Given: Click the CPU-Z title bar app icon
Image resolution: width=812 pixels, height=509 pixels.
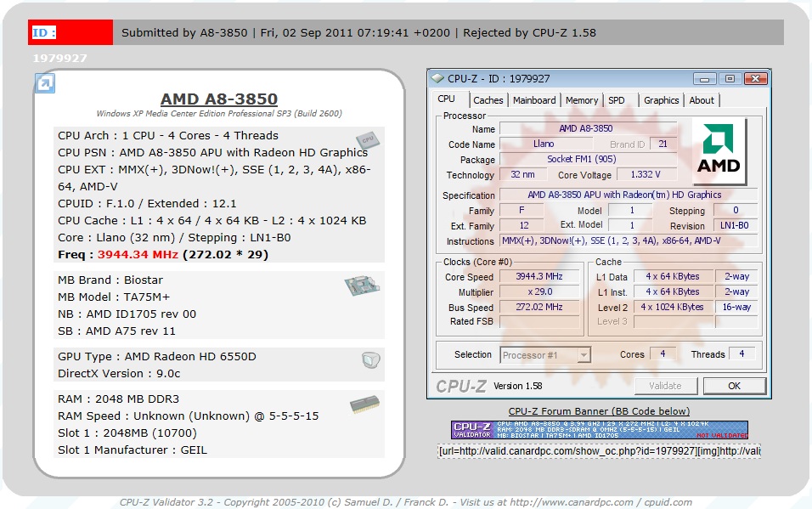Looking at the screenshot, I should click(x=437, y=79).
